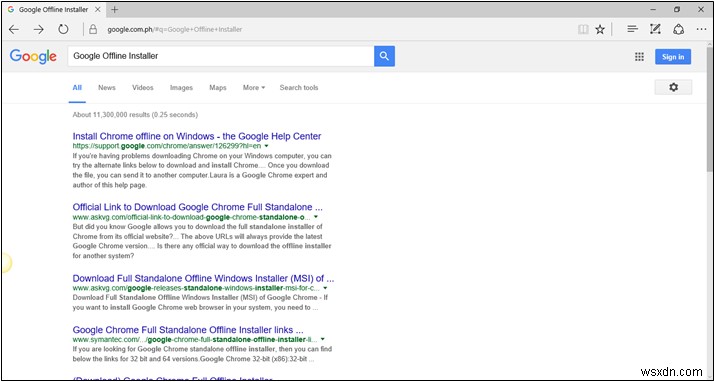This screenshot has width=714, height=382.
Task: Click the browser address bar URL
Action: click(174, 30)
